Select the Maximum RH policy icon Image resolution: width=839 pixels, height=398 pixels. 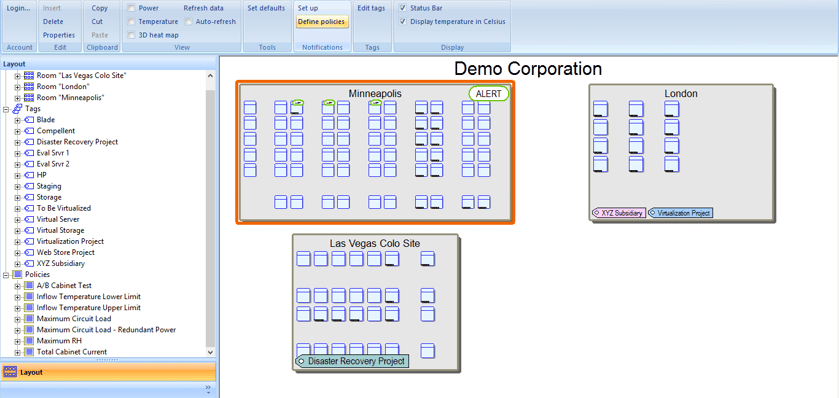[x=29, y=341]
